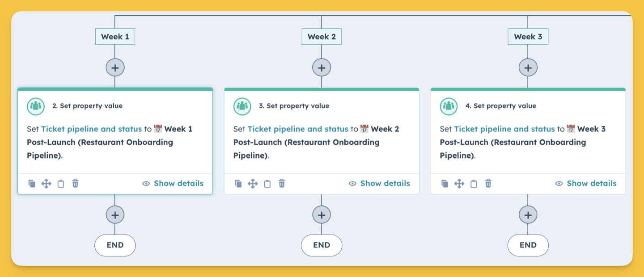Open Ticket pipeline and status link in action 2
The height and width of the screenshot is (277, 644).
pyautogui.click(x=91, y=129)
